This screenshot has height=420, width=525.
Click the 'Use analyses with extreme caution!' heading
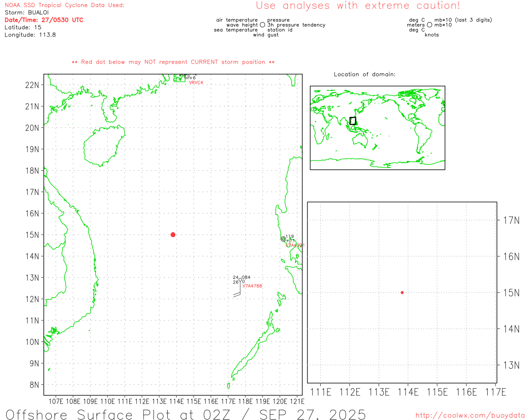(358, 6)
